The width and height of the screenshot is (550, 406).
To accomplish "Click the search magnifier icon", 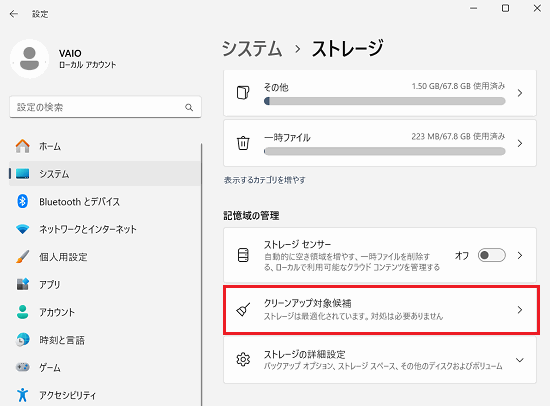I will pos(189,107).
